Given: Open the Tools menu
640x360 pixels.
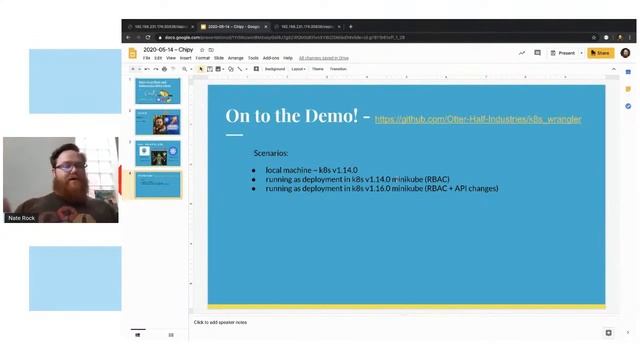Looking at the screenshot, I should coord(253,58).
